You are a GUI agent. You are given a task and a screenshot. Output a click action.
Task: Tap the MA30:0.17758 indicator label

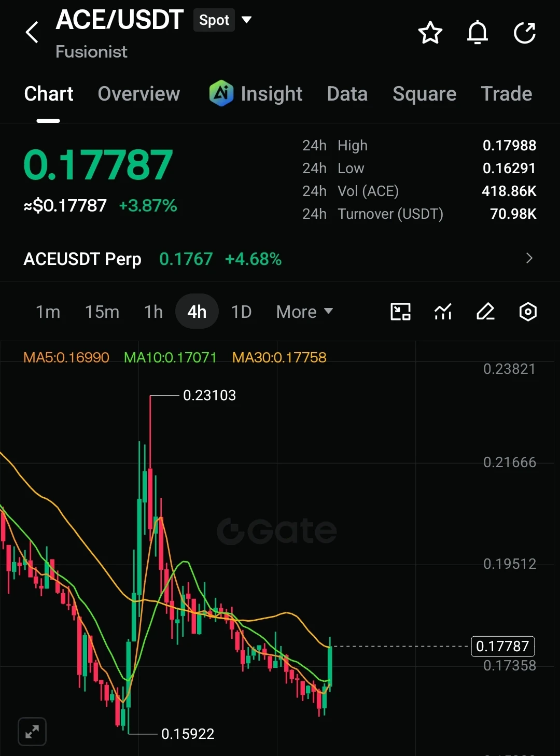[279, 357]
